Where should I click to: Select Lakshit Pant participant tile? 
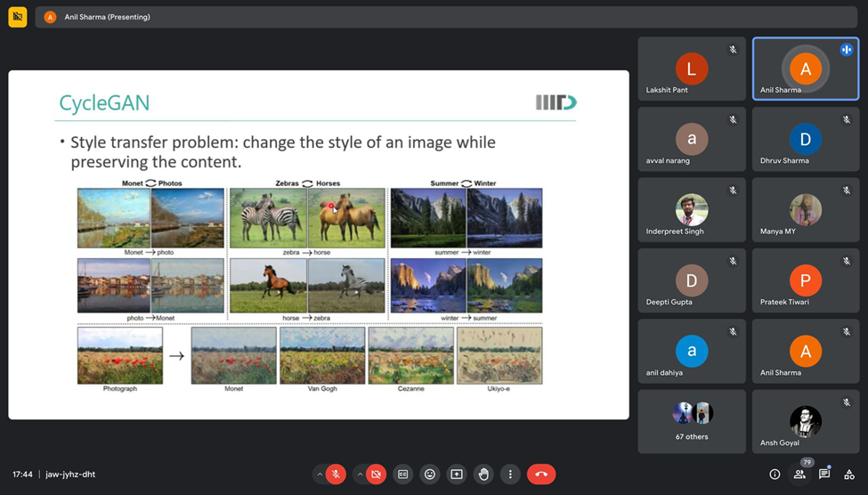692,69
